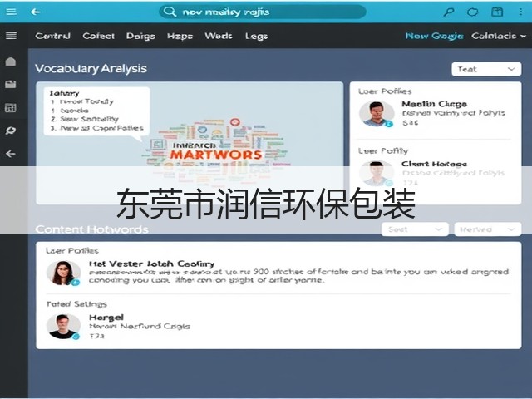
Task: Open the Teat dropdown
Action: [486, 69]
